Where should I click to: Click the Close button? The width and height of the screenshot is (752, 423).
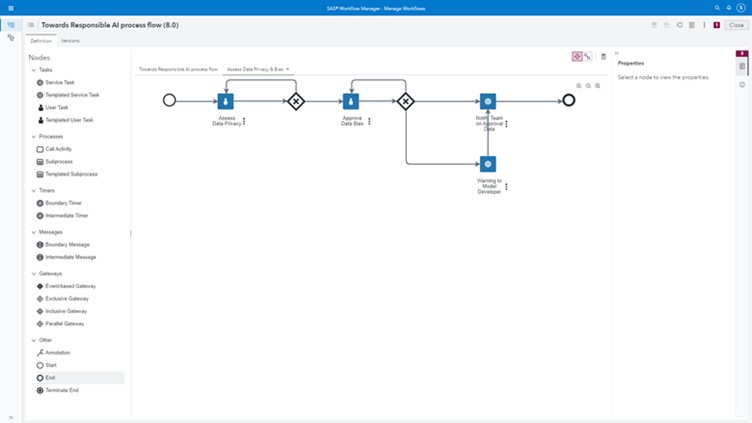736,25
